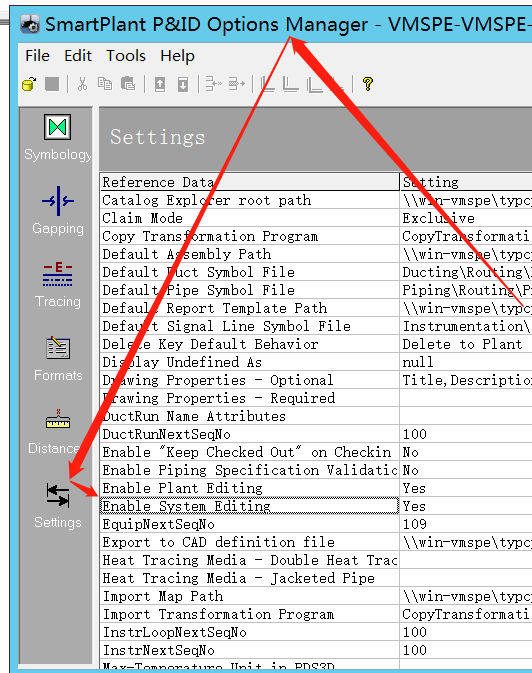
Task: Select the InstrNextSeqNo row
Action: [249, 651]
